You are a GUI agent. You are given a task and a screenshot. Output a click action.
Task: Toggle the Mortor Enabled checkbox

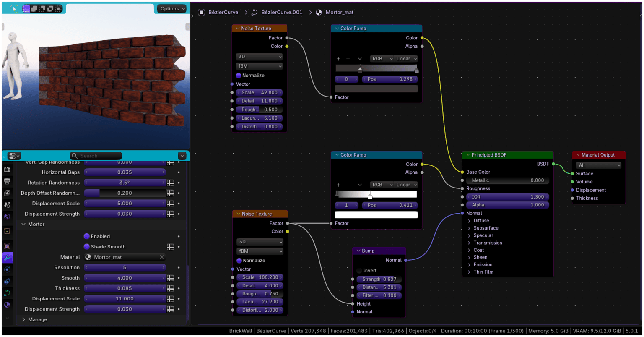87,236
